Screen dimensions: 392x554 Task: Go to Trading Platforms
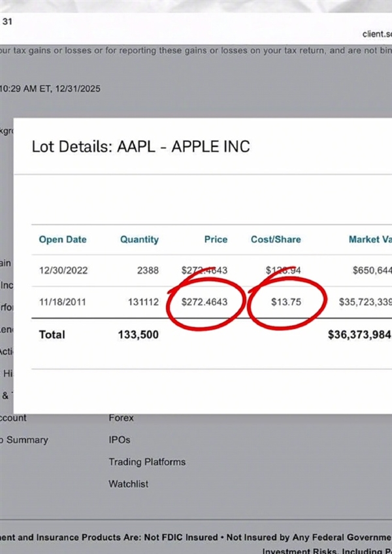(x=147, y=462)
